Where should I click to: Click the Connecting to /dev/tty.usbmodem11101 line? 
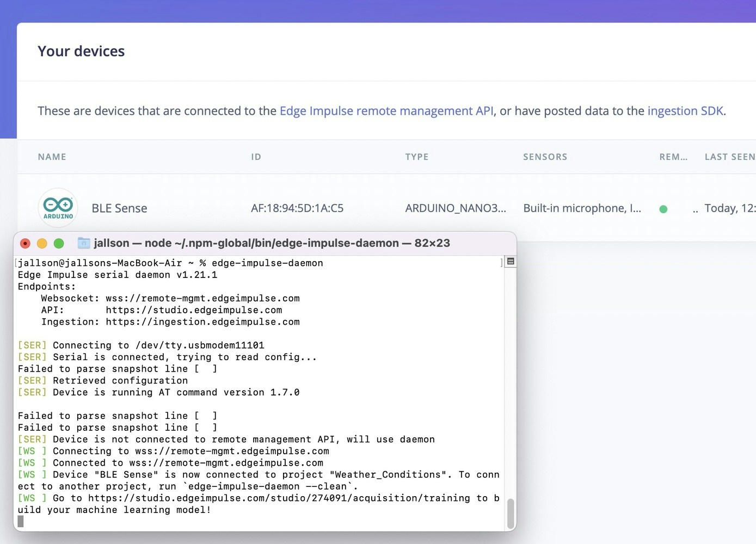pyautogui.click(x=141, y=345)
